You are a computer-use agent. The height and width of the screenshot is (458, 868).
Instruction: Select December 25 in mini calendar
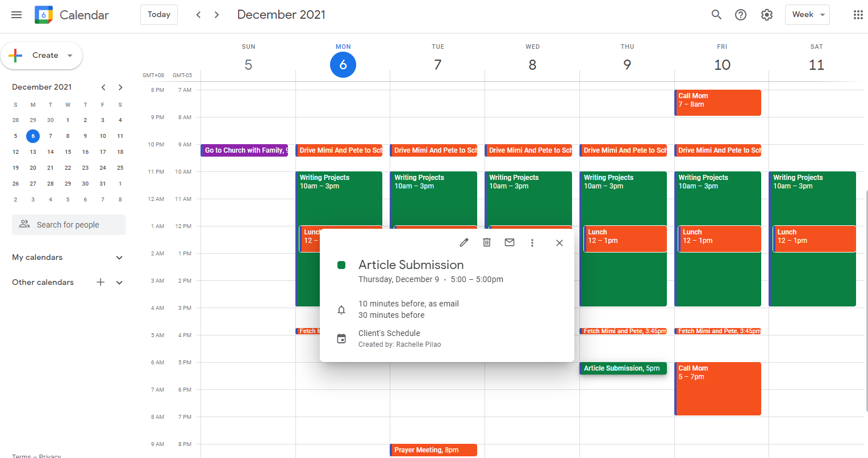coord(120,168)
